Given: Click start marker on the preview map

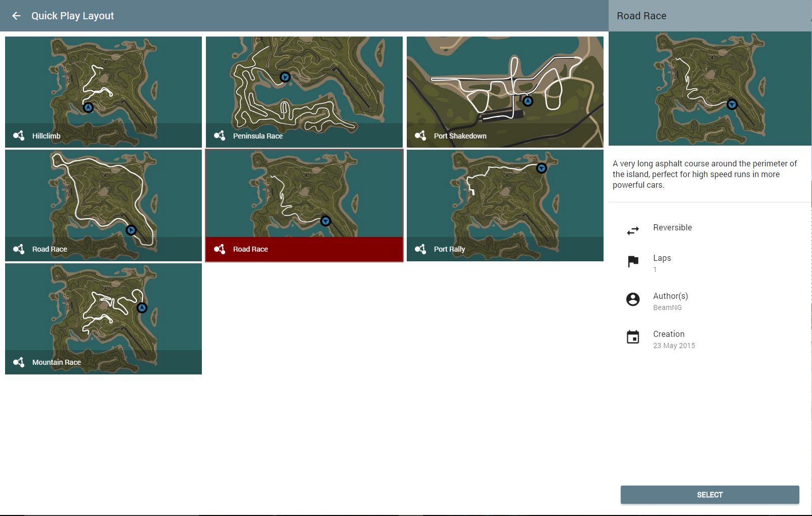Looking at the screenshot, I should pyautogui.click(x=732, y=105).
